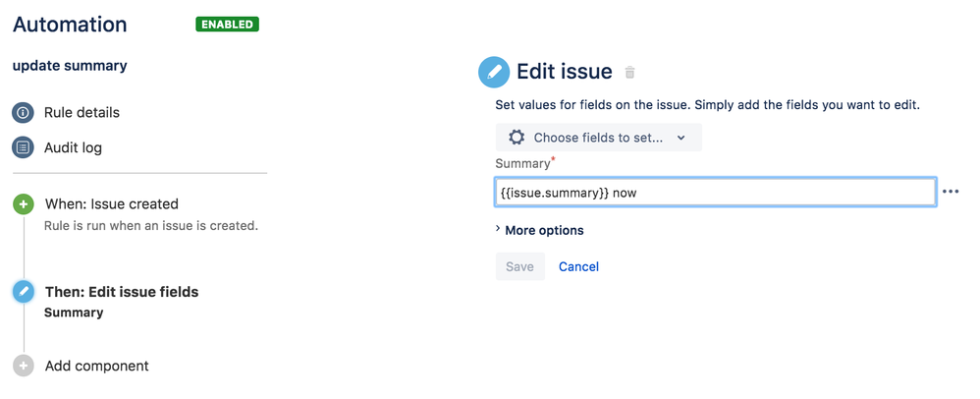The image size is (980, 399).
Task: Click the grey plus Add component icon
Action: pos(23,366)
